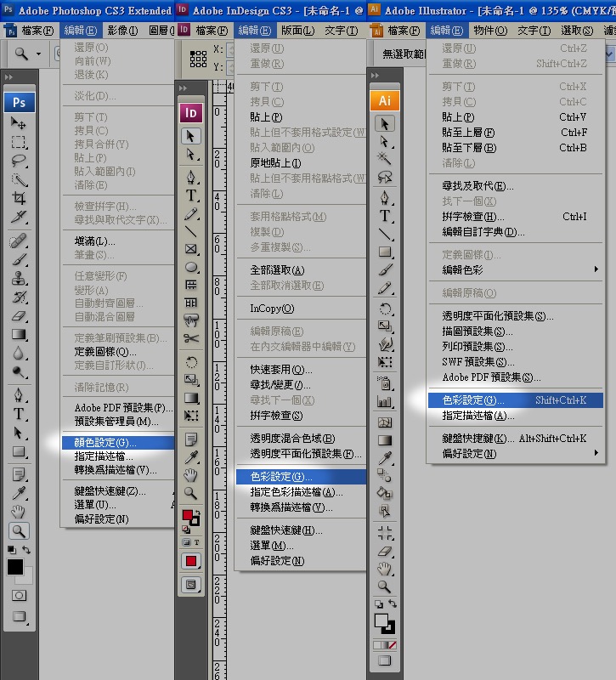Open Illustrator 選取(S) menu
Screen dimensions: 616x680
pos(577,31)
